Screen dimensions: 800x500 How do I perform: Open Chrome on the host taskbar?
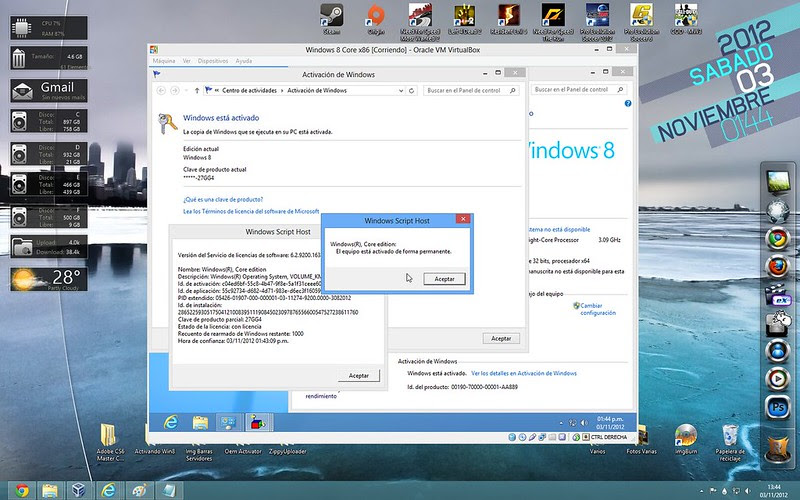pyautogui.click(x=22, y=491)
